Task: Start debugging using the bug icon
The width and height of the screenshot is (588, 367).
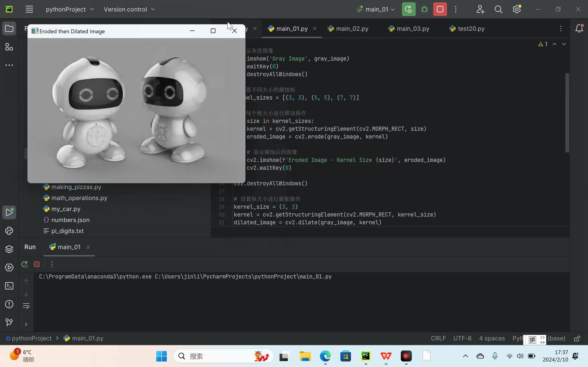Action: point(424,9)
